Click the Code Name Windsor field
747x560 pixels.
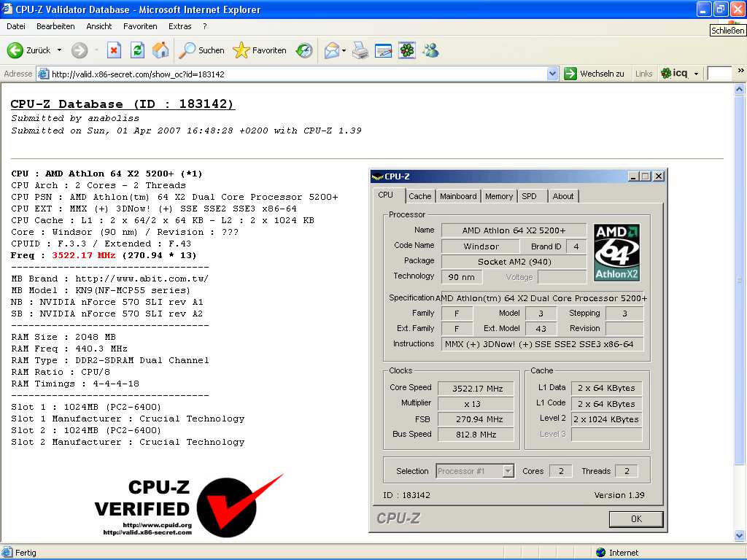pyautogui.click(x=480, y=246)
